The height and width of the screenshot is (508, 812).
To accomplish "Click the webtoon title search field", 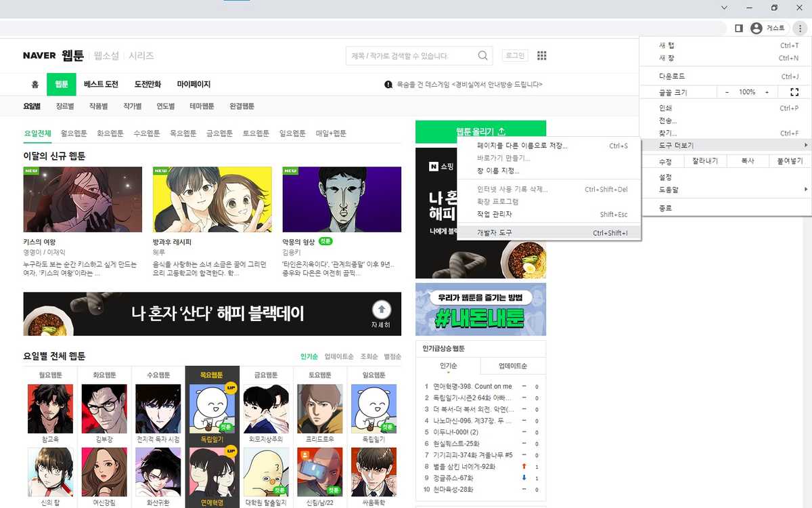I will coord(411,56).
